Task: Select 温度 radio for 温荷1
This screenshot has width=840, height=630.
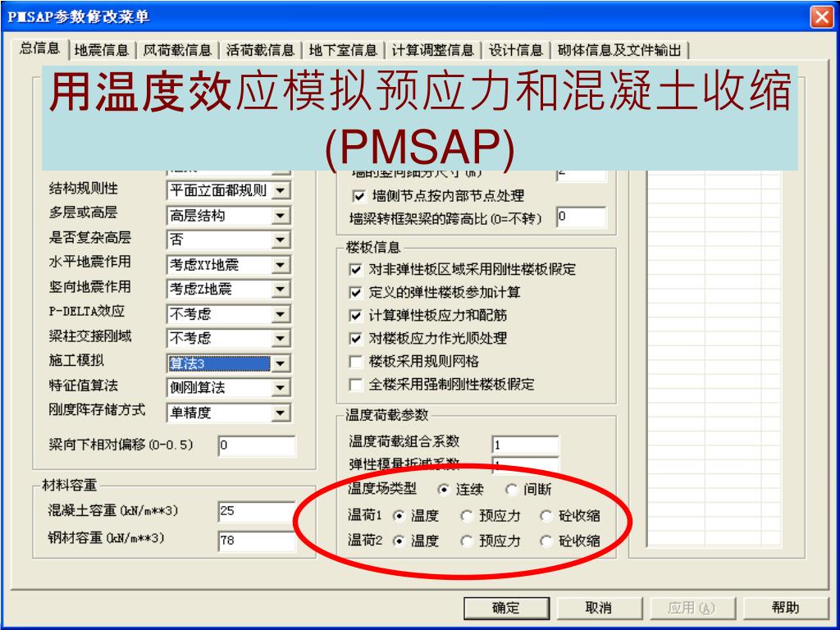Action: pyautogui.click(x=399, y=516)
